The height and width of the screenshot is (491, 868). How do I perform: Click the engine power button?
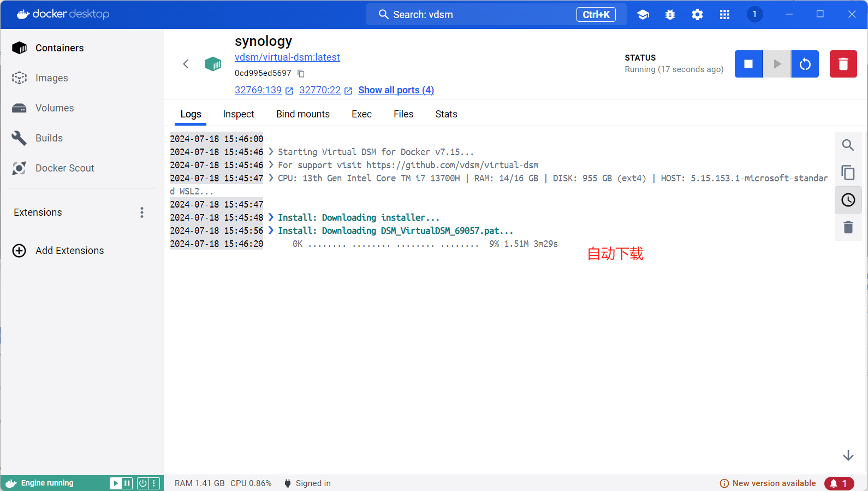(142, 483)
